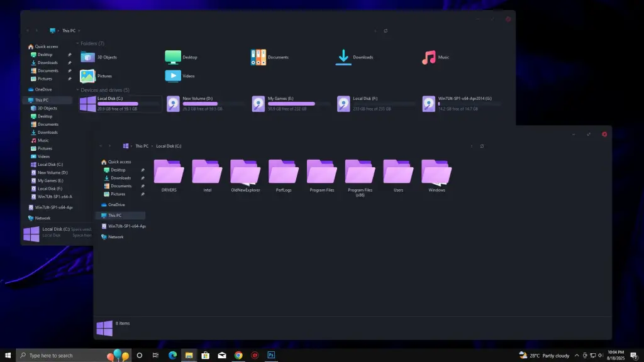
Task: Show hidden system tray icons
Action: 577,356
